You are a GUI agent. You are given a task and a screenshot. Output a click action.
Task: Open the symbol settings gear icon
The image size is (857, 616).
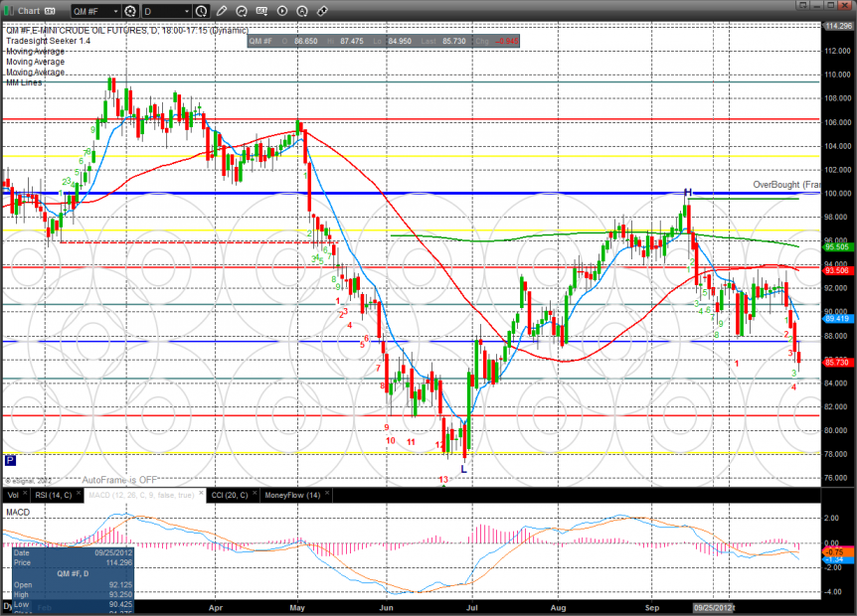point(129,11)
